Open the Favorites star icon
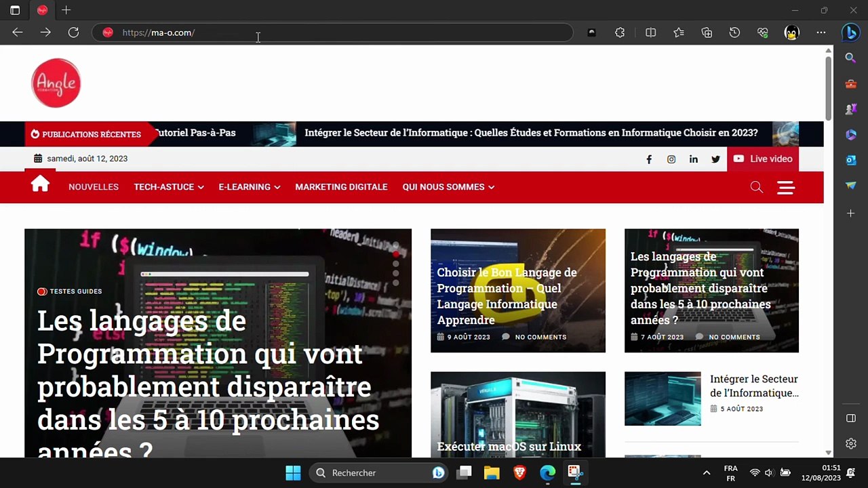The height and width of the screenshot is (488, 868). click(679, 33)
